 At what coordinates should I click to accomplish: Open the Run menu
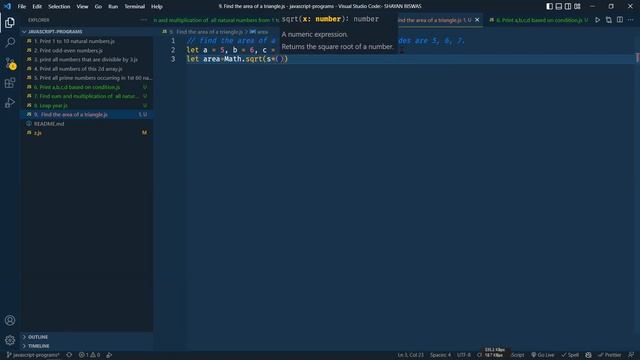tap(113, 7)
